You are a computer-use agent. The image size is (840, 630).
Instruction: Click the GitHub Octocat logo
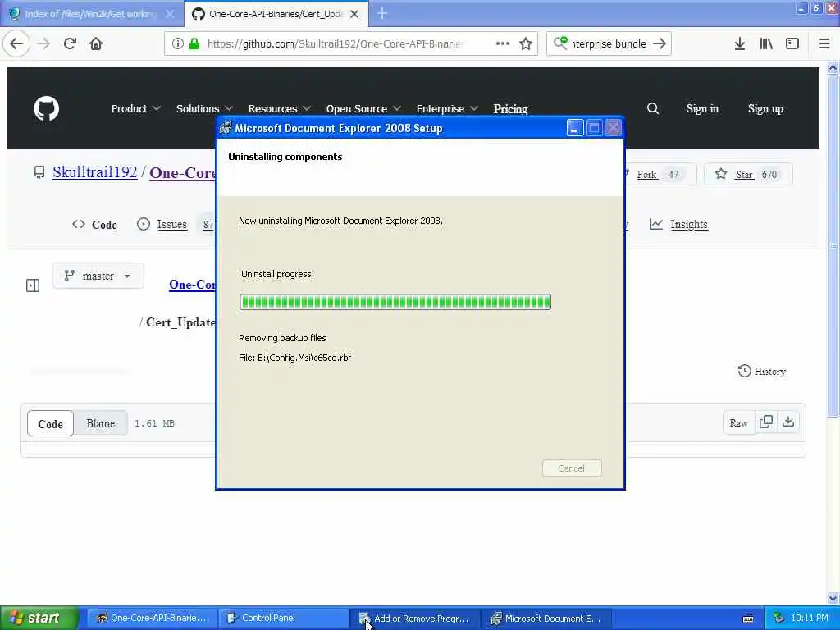tap(47, 108)
